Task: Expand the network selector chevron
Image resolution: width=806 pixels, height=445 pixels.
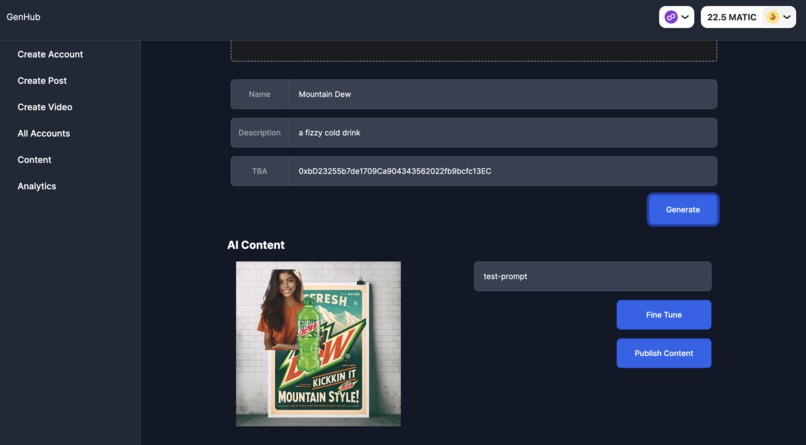Action: tap(685, 17)
